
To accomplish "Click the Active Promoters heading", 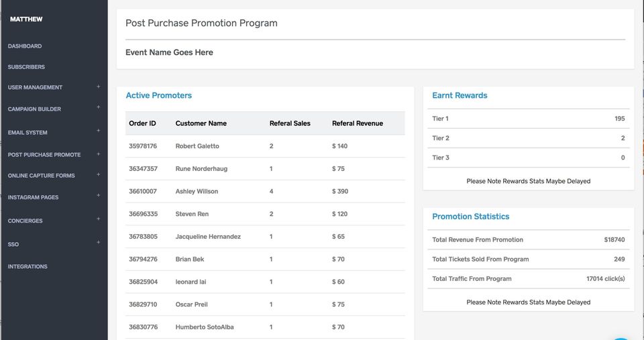I will pyautogui.click(x=158, y=95).
